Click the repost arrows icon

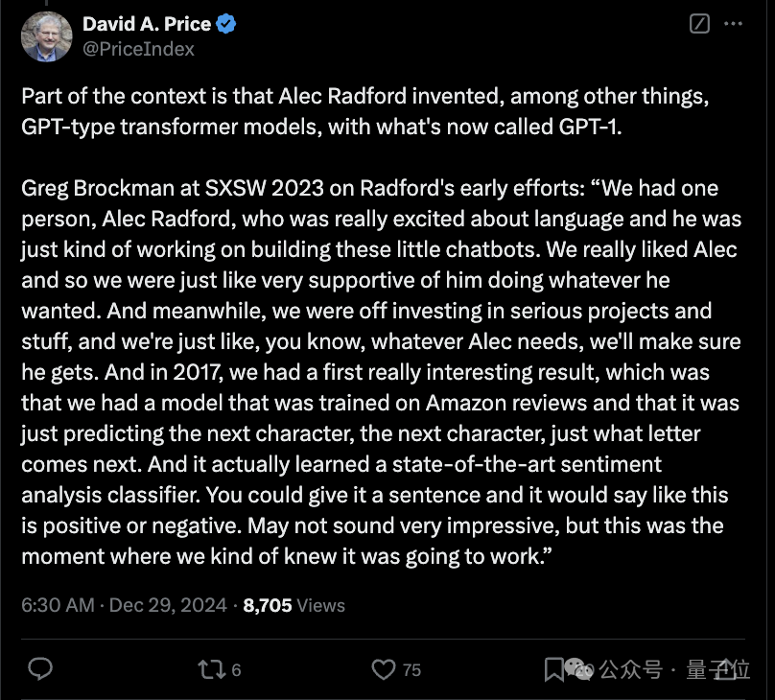(x=212, y=669)
